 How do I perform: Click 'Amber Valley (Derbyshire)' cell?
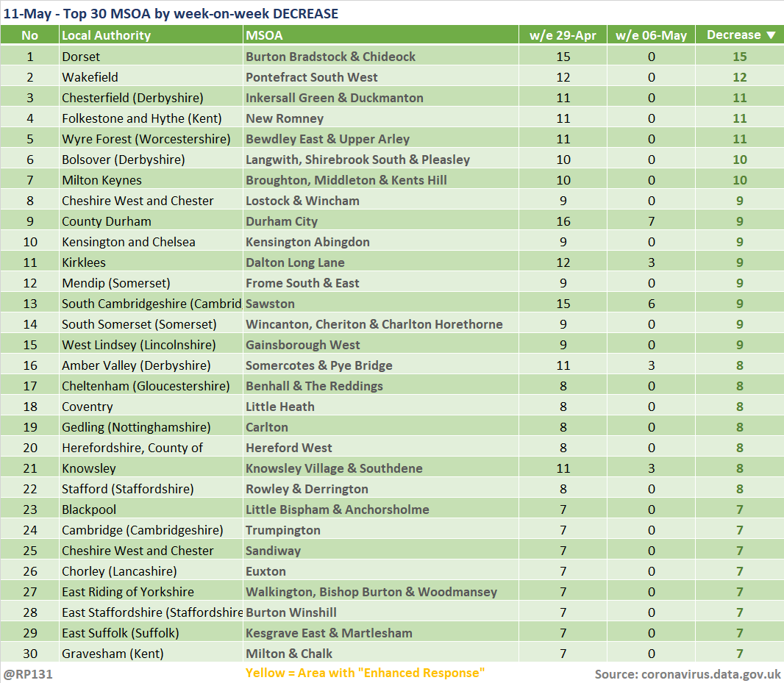tap(151, 365)
